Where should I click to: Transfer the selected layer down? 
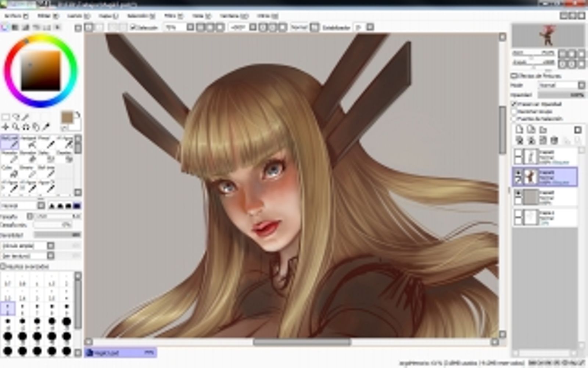[x=519, y=140]
